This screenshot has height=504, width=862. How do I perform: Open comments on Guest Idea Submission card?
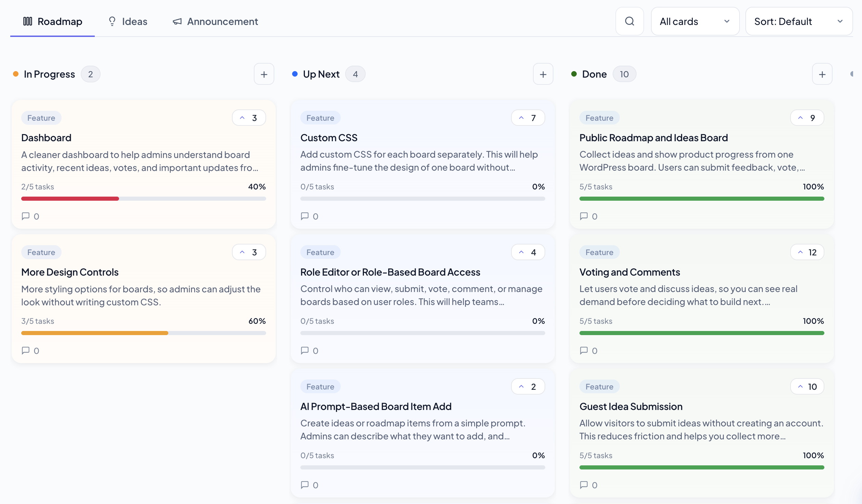click(589, 485)
